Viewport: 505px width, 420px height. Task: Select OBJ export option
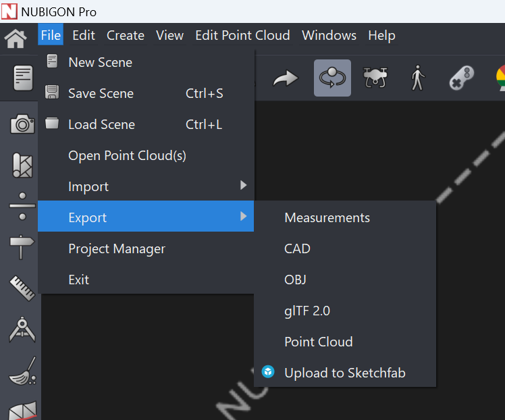click(x=345, y=280)
